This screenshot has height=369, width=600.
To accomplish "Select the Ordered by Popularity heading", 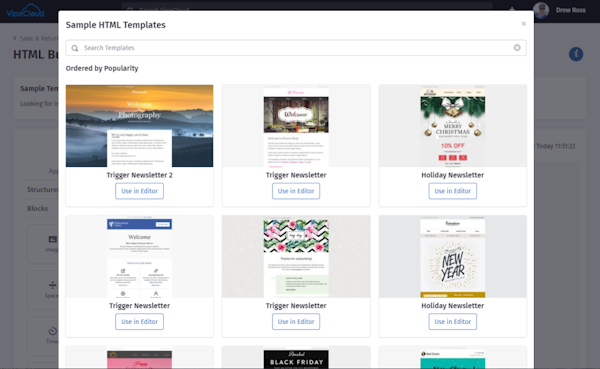I will pos(102,69).
